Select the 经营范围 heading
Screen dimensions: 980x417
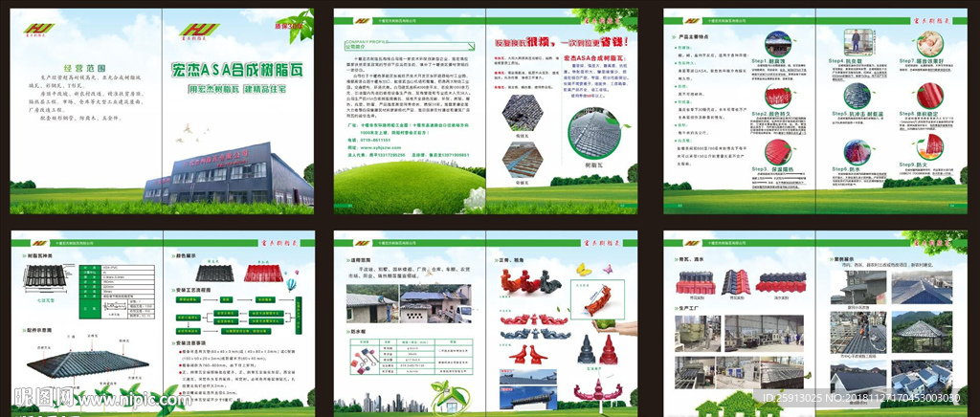coord(85,67)
